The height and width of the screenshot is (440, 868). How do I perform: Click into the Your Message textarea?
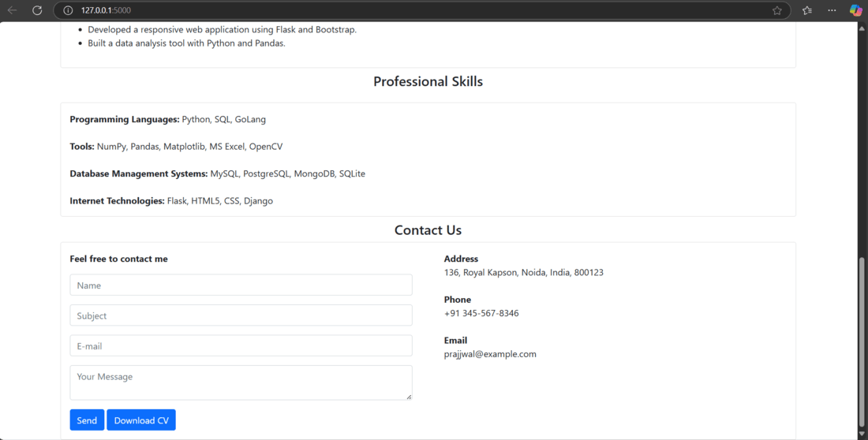click(241, 382)
